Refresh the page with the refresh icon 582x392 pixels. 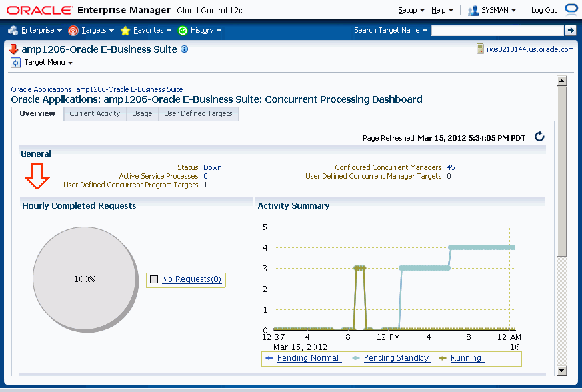click(539, 137)
